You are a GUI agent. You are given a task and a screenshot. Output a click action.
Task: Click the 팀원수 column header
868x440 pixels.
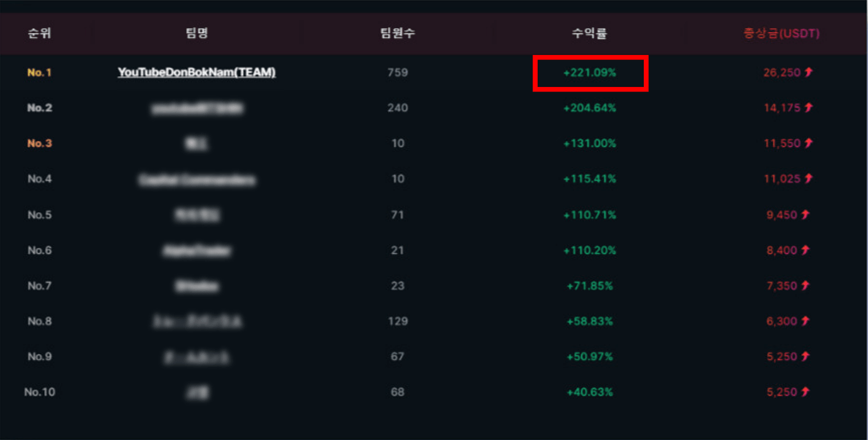(398, 34)
